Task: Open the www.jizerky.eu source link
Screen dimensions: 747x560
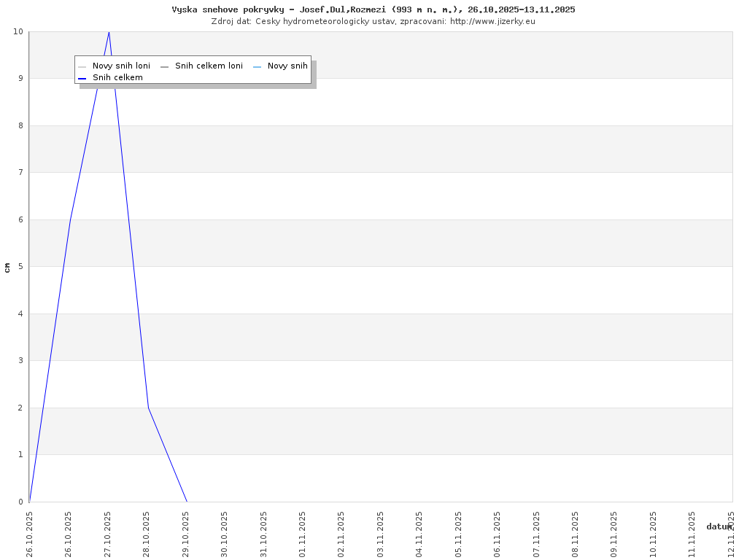Action: click(492, 21)
